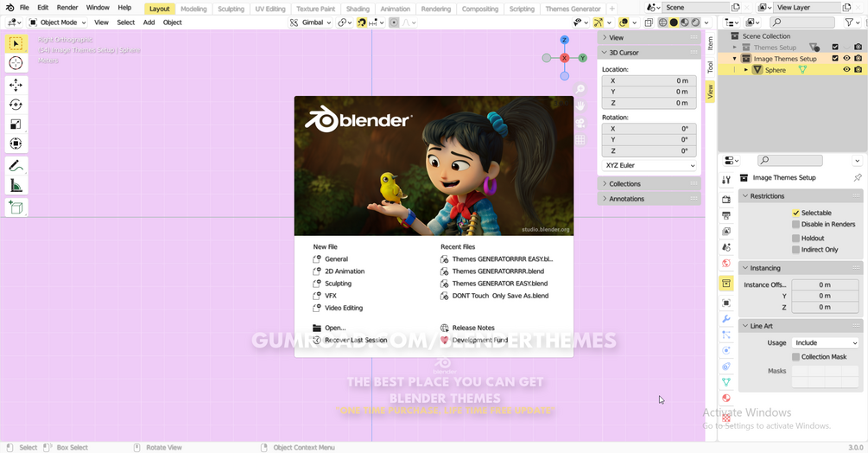Toggle X-ray mode icon
This screenshot has width=868, height=453.
pyautogui.click(x=649, y=22)
